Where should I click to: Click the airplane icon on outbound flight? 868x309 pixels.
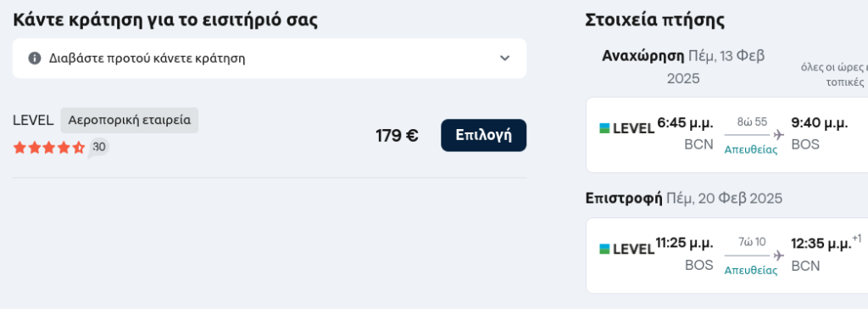tap(779, 134)
